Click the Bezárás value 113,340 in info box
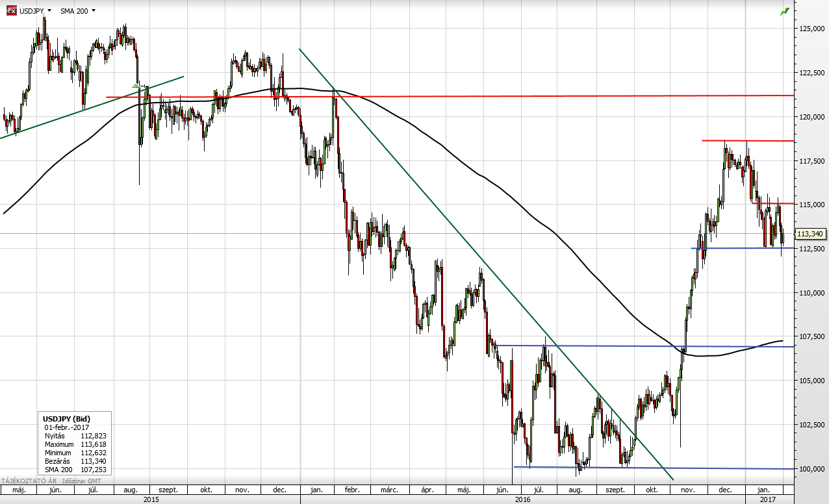This screenshot has width=829, height=504. (x=94, y=461)
